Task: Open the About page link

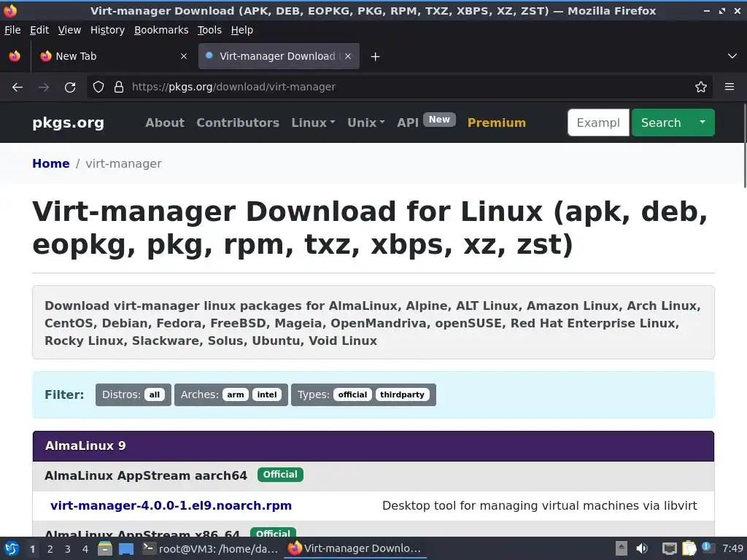Action: pos(165,122)
